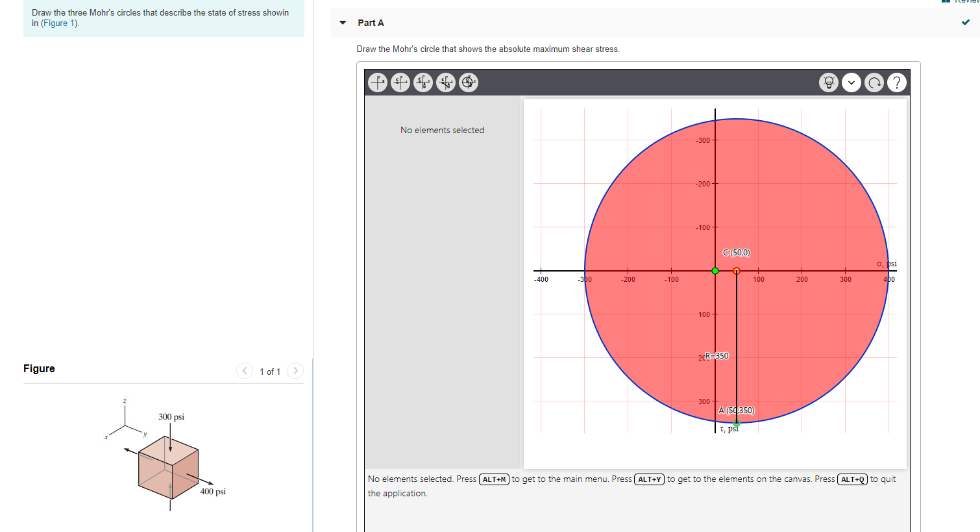This screenshot has height=532, width=980.
Task: Click the 'Figure' section heading
Action: tap(39, 368)
